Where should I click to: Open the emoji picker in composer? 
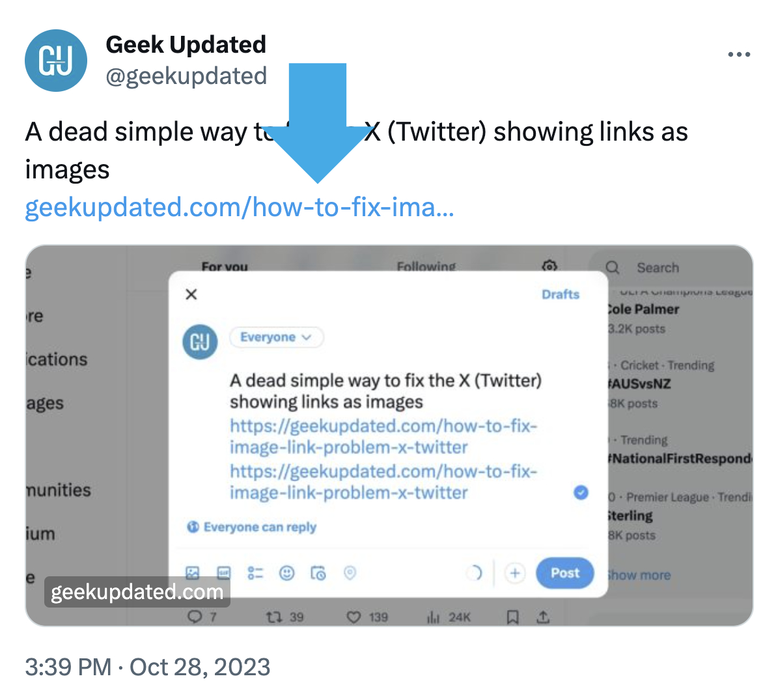coord(286,573)
